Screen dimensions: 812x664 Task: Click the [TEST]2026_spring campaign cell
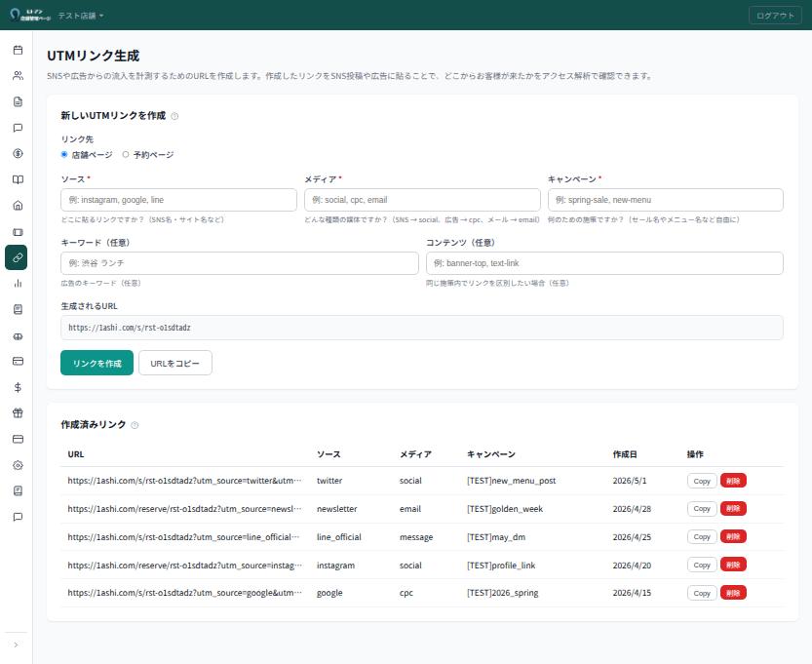coord(502,593)
